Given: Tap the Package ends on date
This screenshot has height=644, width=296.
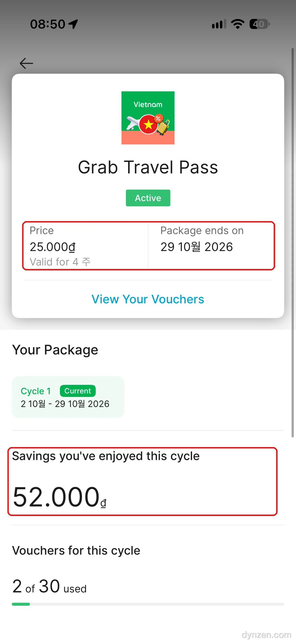Looking at the screenshot, I should coord(197,247).
